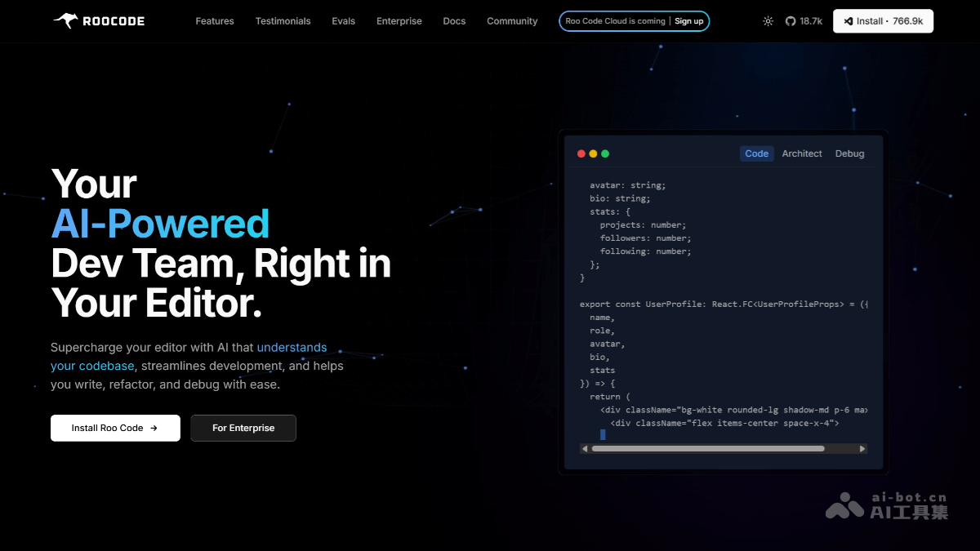Open the understands your codebase link
The image size is (980, 551).
[292, 347]
